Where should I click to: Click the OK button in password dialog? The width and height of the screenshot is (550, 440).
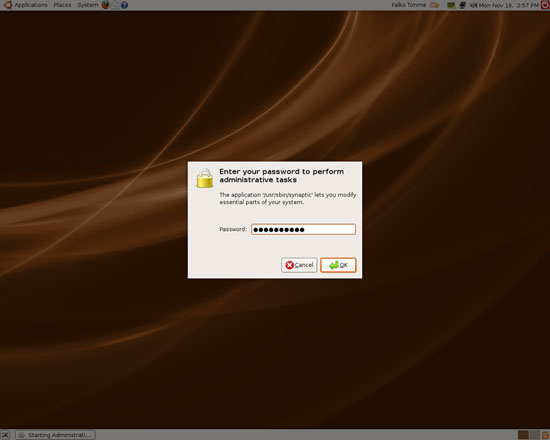pyautogui.click(x=338, y=265)
